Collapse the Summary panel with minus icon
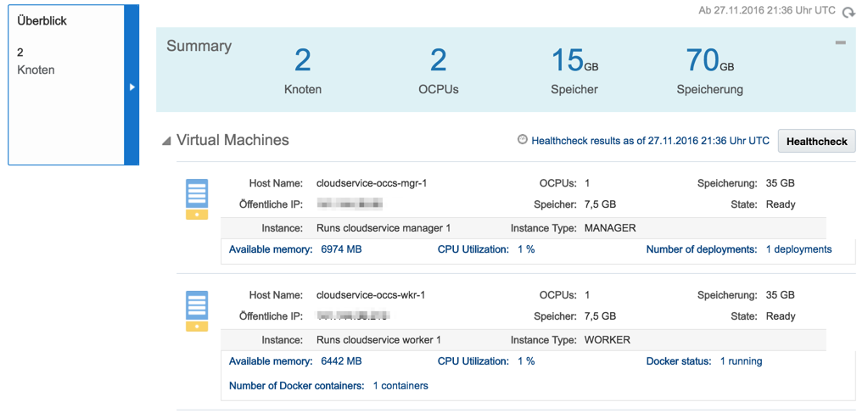Screen dimensions: 868x419 840,42
